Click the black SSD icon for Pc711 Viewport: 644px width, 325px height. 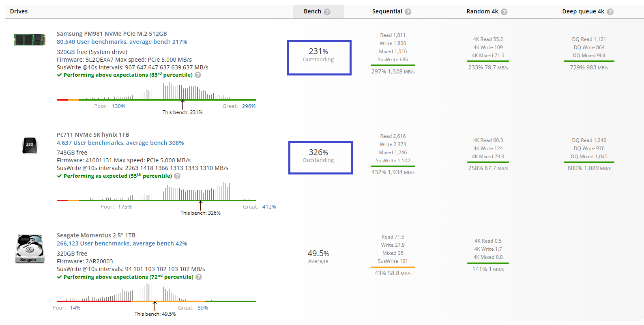[30, 145]
